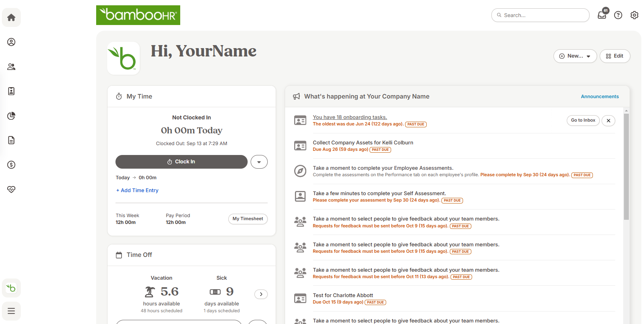This screenshot has width=644, height=324.
Task: Click the calendar icon in Time Off header
Action: (119, 255)
